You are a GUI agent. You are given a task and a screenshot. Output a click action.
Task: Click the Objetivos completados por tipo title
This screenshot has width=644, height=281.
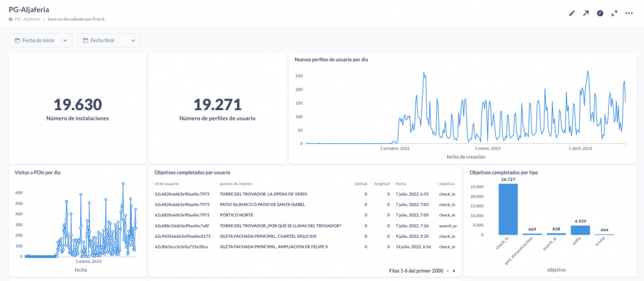click(x=503, y=172)
